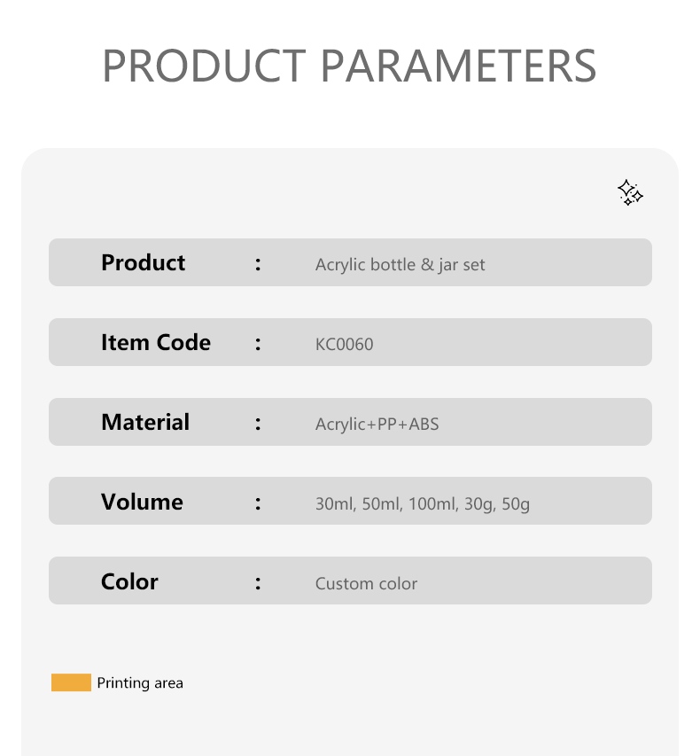Click the colon in the Item Code row

pyautogui.click(x=258, y=344)
